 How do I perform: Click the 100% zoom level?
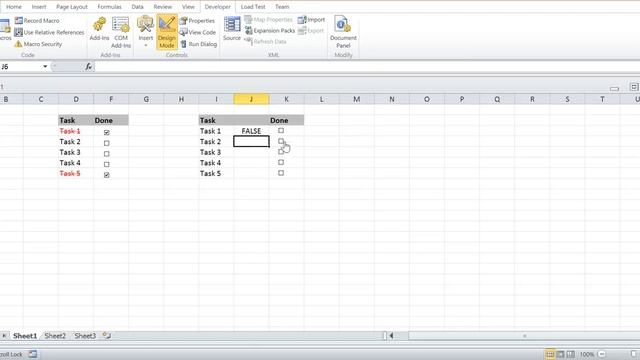[x=587, y=354]
